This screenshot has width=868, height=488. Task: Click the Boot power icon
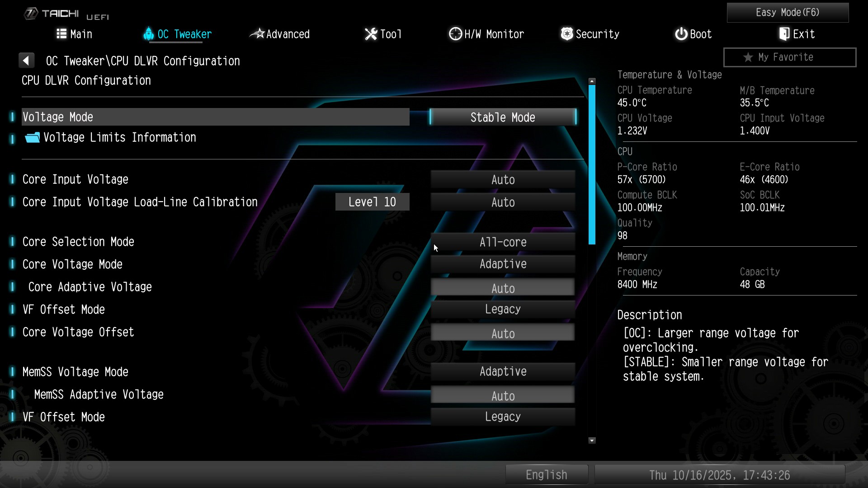click(681, 34)
